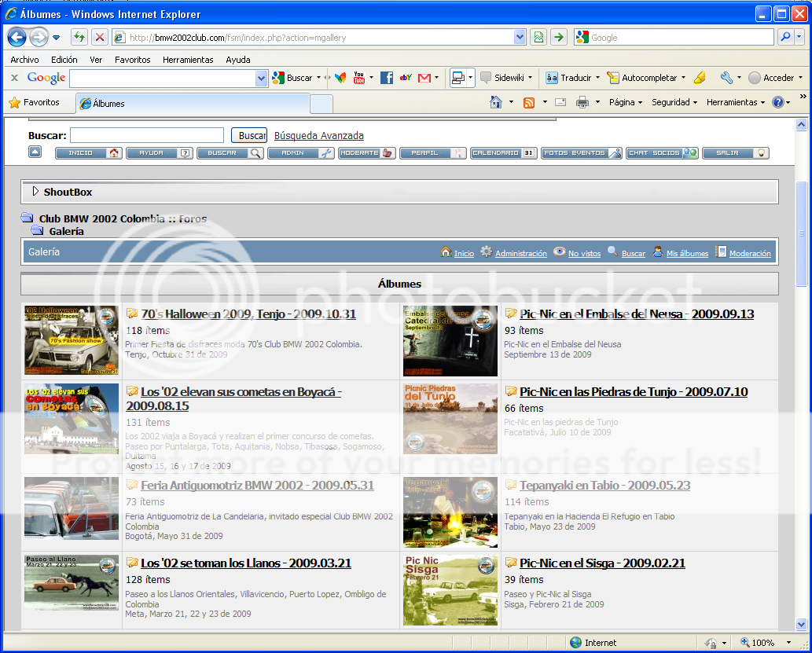
Task: Open the RSS feeds icon
Action: pos(529,102)
